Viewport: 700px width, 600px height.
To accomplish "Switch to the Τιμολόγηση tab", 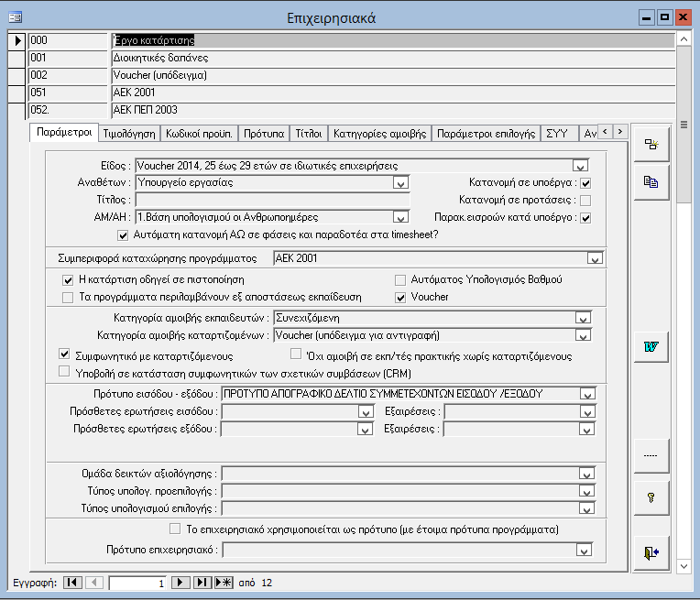I will tap(127, 133).
